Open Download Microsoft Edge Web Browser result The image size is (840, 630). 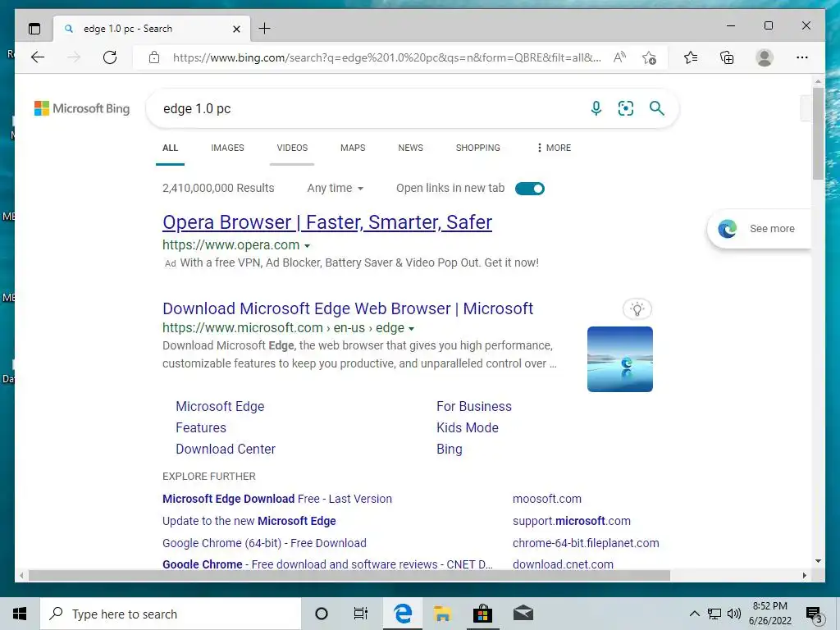tap(348, 308)
